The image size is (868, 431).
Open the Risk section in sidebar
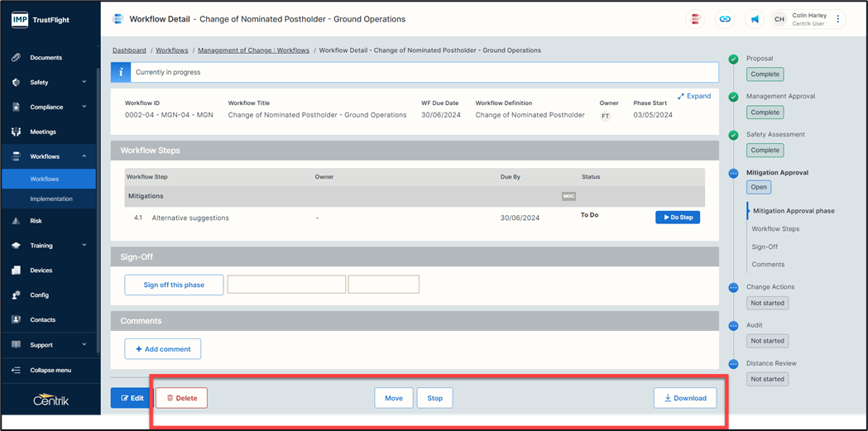(36, 221)
